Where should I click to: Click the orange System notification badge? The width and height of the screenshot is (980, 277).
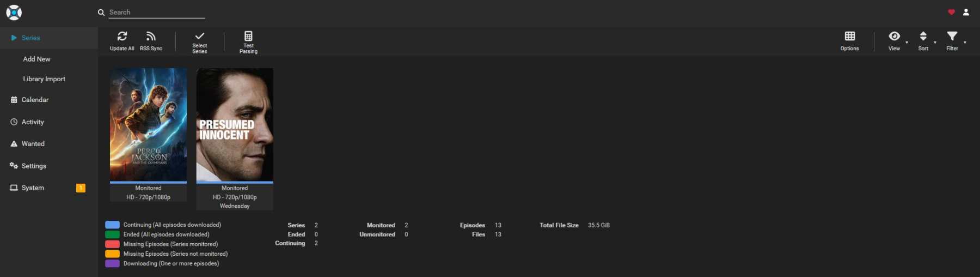pyautogui.click(x=81, y=188)
